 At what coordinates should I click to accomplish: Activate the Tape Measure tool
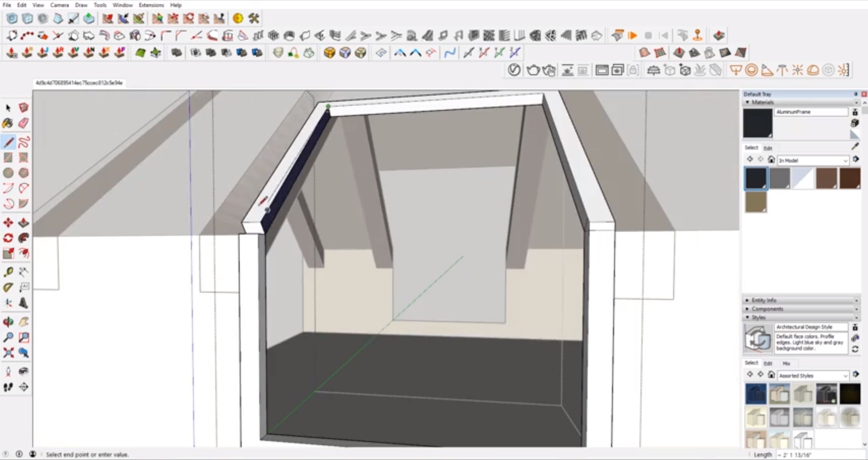point(8,272)
